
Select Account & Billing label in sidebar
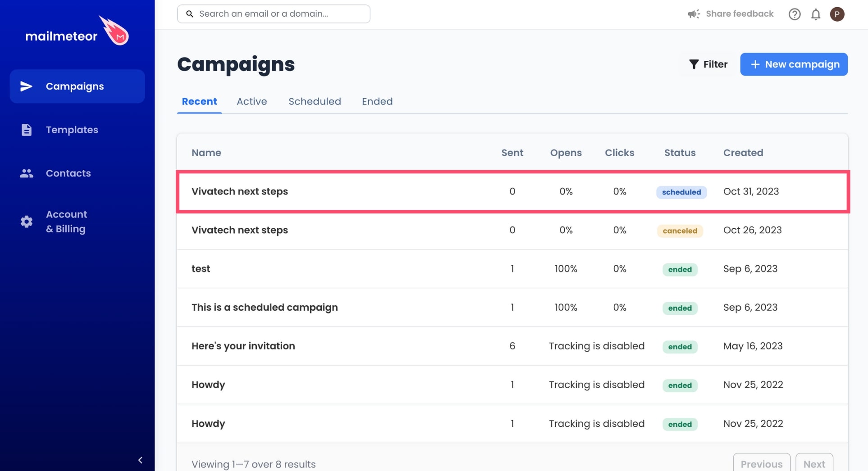pos(67,222)
